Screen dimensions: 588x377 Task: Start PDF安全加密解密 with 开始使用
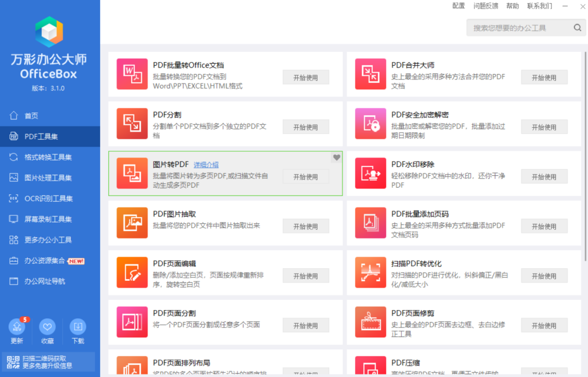click(544, 127)
